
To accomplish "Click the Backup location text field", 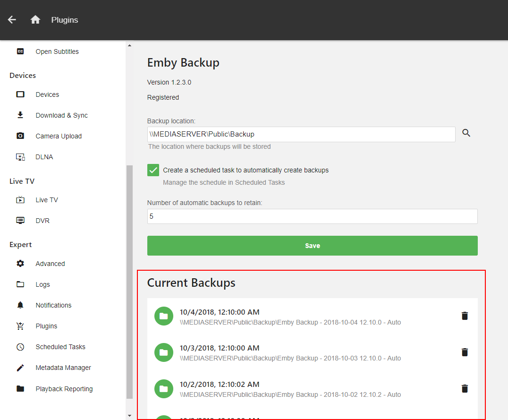I will tap(301, 134).
